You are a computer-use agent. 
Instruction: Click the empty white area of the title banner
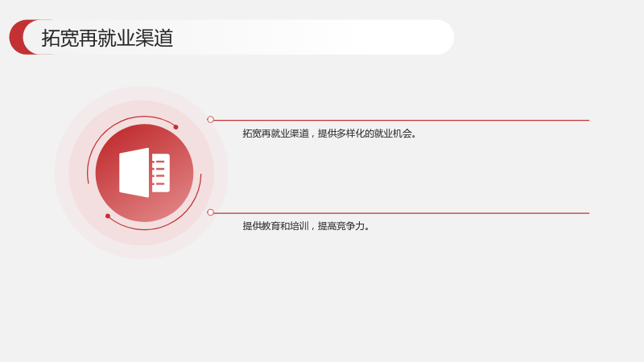pos(312,37)
